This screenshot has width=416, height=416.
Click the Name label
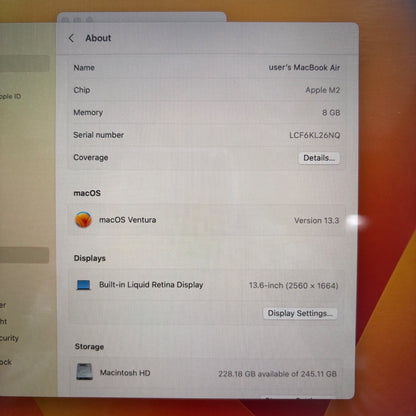pos(84,68)
